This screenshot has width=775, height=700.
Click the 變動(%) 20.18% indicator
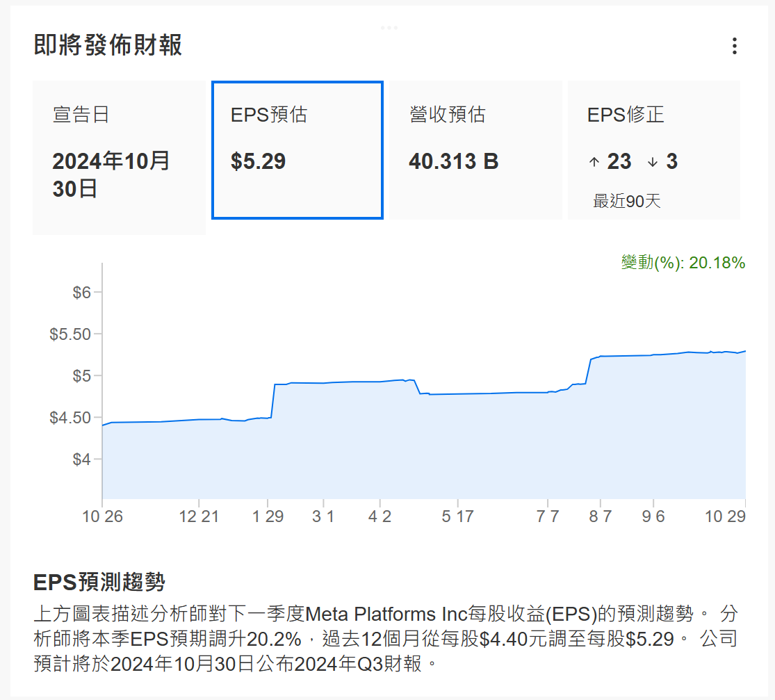[x=683, y=263]
